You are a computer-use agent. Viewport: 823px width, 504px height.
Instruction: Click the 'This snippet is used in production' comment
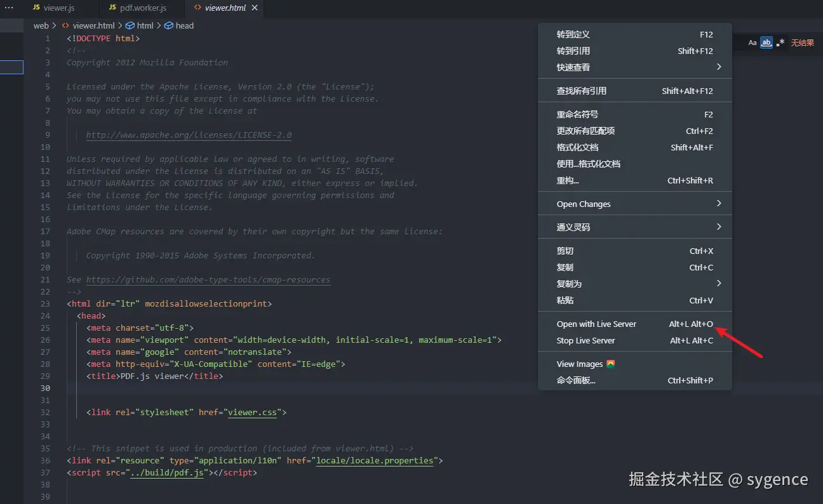[240, 448]
